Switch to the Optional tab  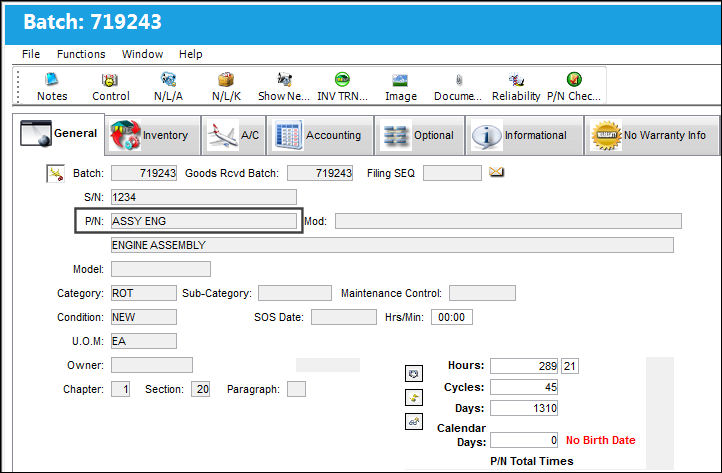[x=419, y=135]
